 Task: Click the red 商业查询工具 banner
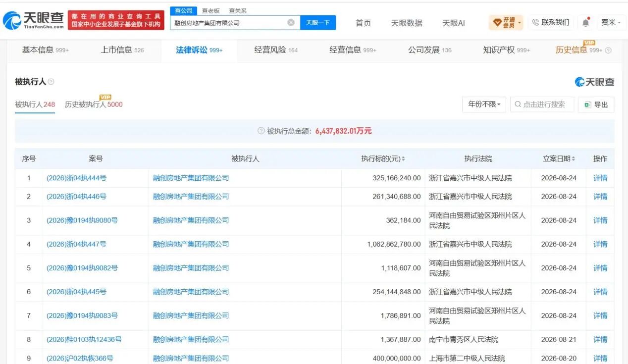coord(116,20)
